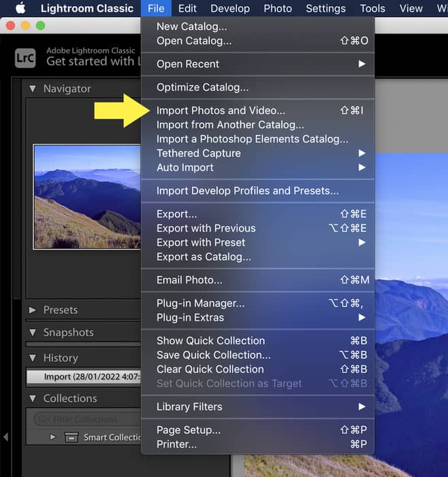This screenshot has width=448, height=477.
Task: Open the Tools menu
Action: pos(372,8)
